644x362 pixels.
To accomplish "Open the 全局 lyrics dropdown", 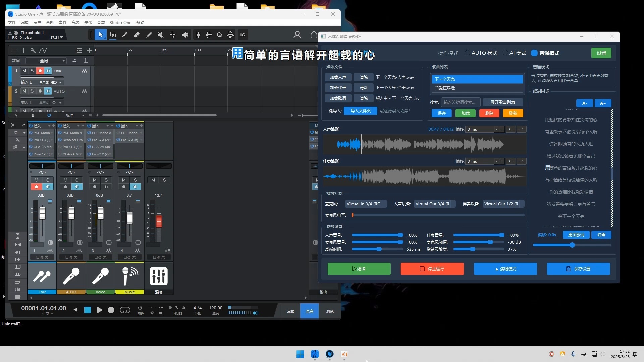I will tap(46, 61).
